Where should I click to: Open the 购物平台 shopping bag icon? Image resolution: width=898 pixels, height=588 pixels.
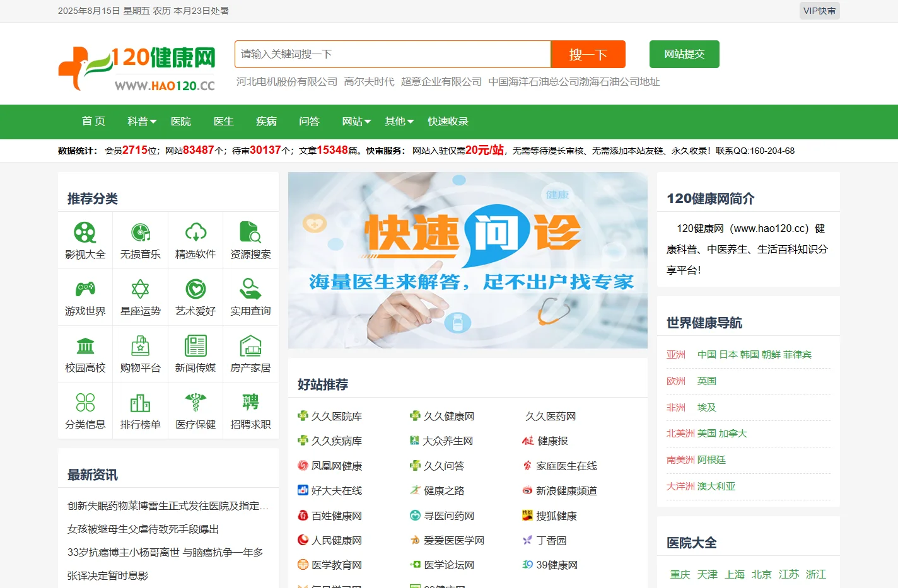click(140, 346)
